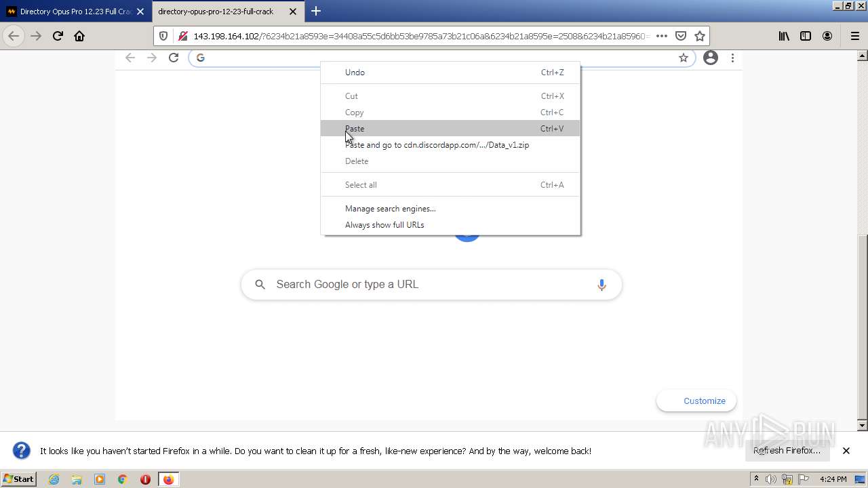
Task: Click fake Chrome forward arrow in page
Action: 152,58
